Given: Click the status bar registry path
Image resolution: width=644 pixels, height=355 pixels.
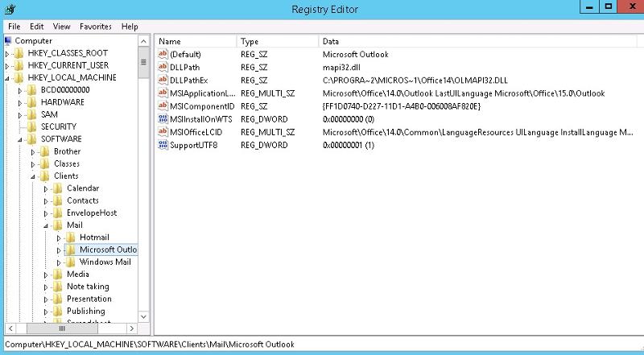Looking at the screenshot, I should (x=150, y=345).
